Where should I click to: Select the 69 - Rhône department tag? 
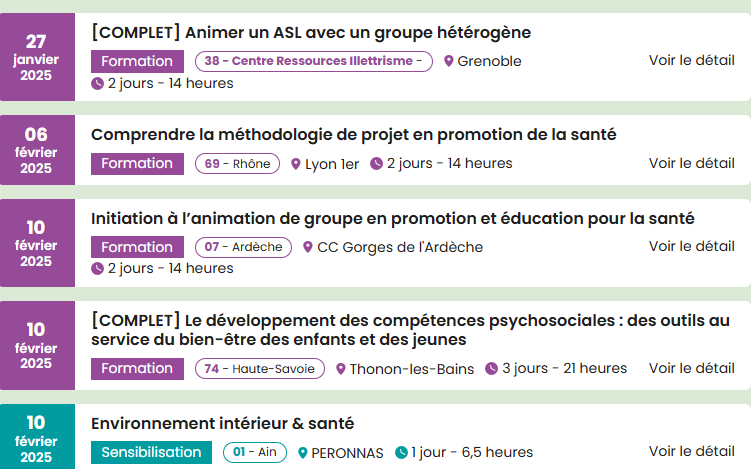coord(237,164)
